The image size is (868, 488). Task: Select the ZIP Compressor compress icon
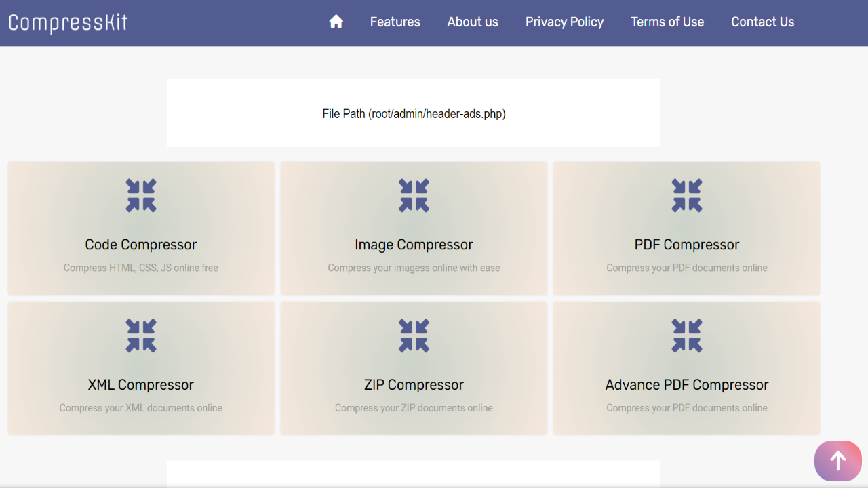414,335
